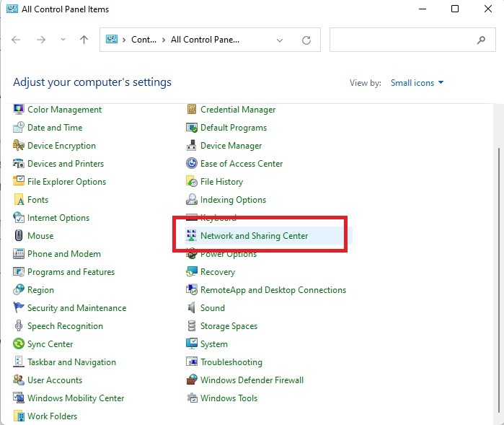
Task: Go up one level with Up arrow
Action: pos(84,40)
